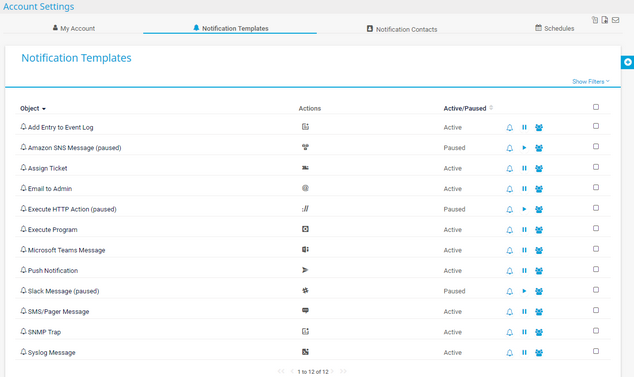The image size is (634, 377).
Task: Pause the Execute Program template
Action: click(x=524, y=230)
